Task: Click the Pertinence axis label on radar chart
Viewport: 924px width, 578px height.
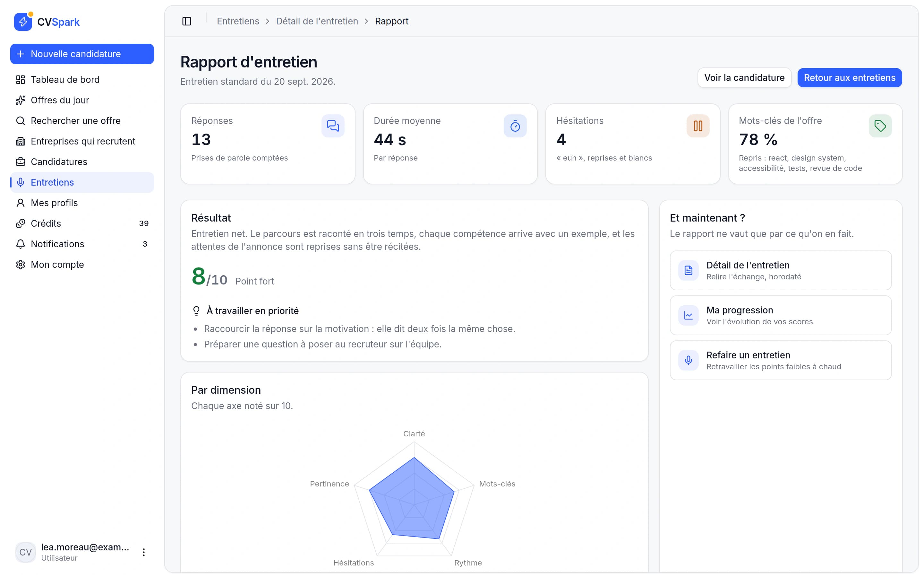Action: 329,484
